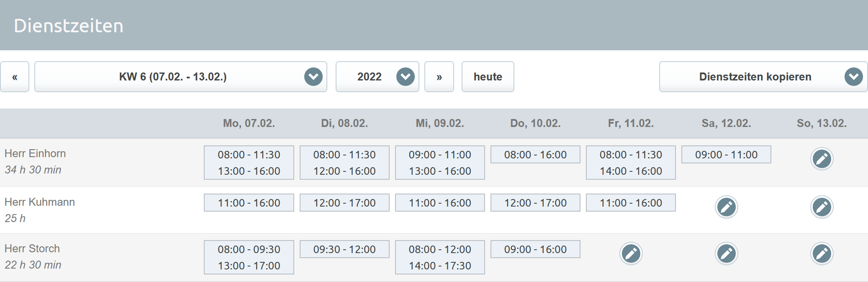Expand the Dienstzeiten kopieren dropdown
This screenshot has height=282, width=868.
763,77
